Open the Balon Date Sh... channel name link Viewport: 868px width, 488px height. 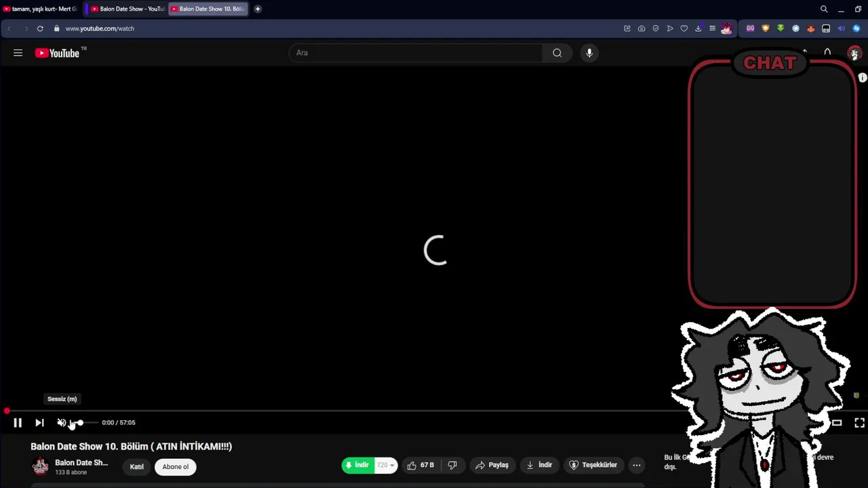(81, 462)
